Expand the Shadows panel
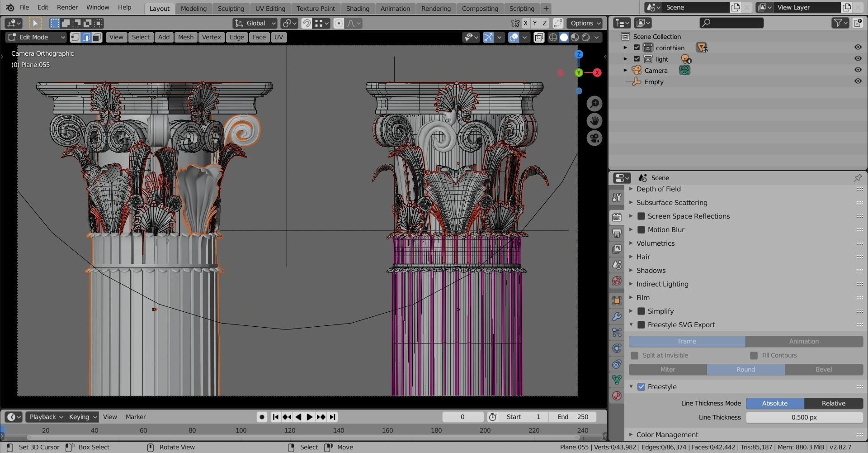 pos(631,271)
